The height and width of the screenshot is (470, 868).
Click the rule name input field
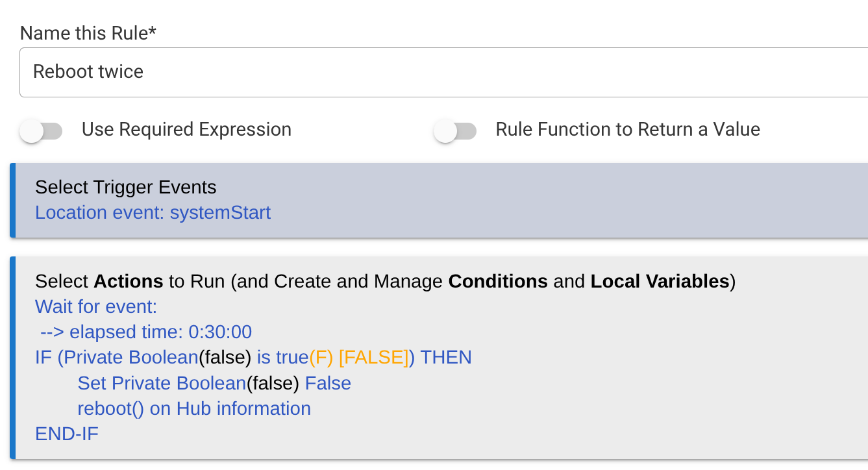(x=441, y=72)
